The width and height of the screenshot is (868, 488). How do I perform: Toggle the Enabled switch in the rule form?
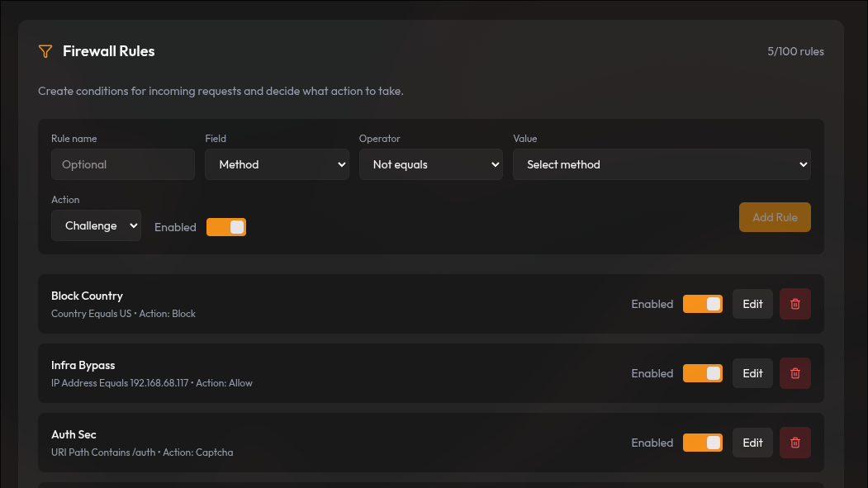[x=225, y=226]
